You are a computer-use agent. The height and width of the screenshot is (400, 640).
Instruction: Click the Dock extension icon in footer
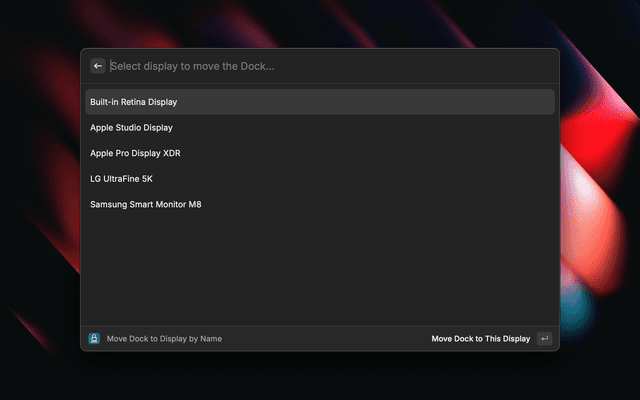click(94, 339)
